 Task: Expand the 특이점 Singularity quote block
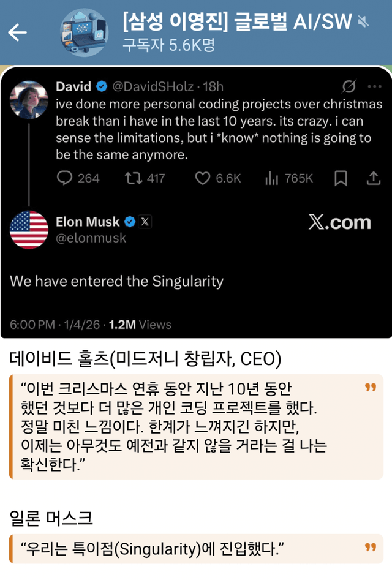pos(196,548)
